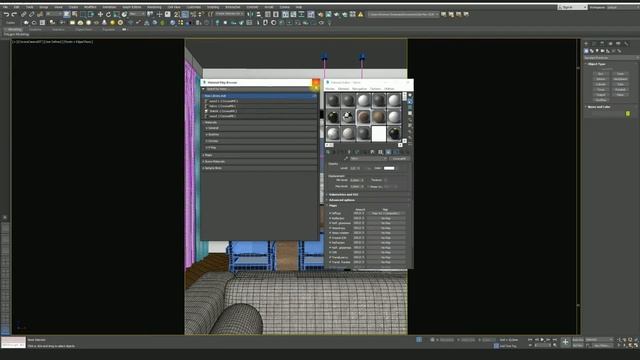Switch to the Display command panel tab
640x360 pixels.
[x=618, y=43]
